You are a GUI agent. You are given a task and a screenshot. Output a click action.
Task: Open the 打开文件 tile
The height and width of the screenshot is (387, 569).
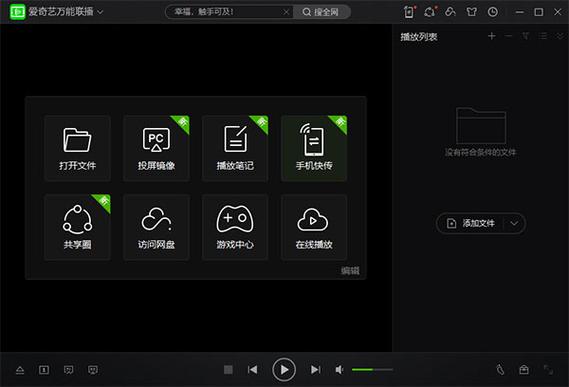pyautogui.click(x=77, y=148)
